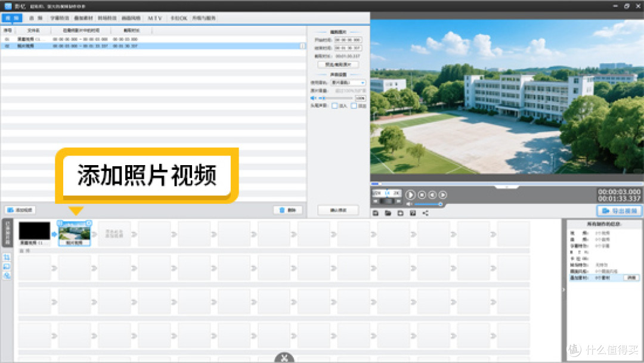
Task: Click the 清除 button in info panel
Action: [x=631, y=278]
